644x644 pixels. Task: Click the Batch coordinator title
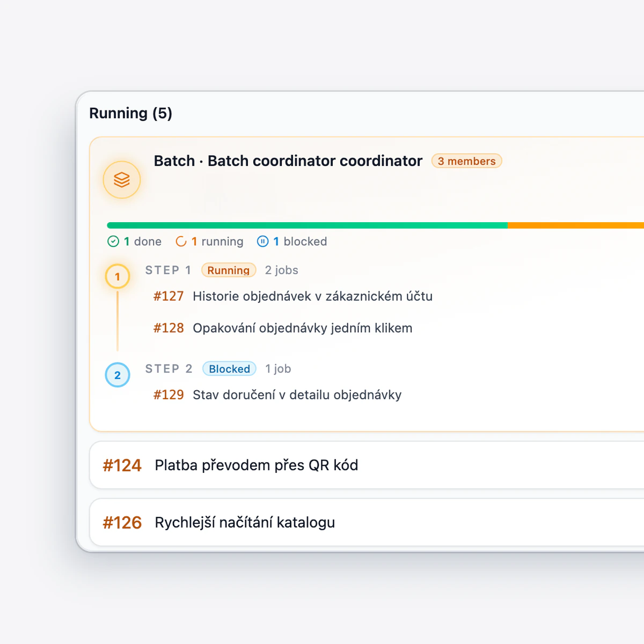[x=288, y=161]
